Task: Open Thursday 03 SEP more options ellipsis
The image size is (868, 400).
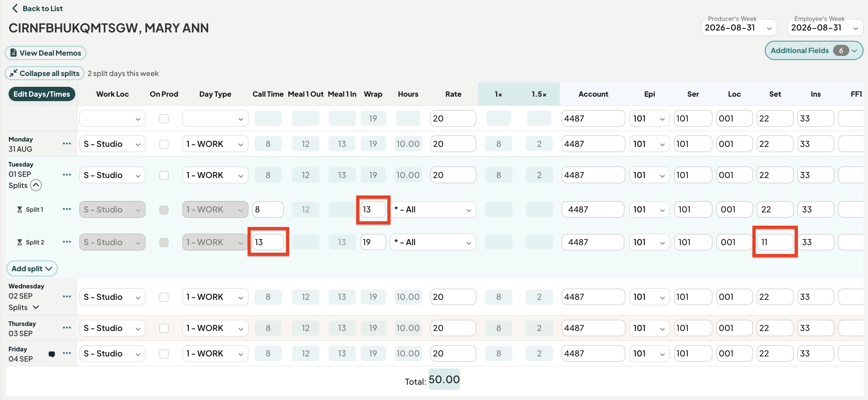Action: 67,327
